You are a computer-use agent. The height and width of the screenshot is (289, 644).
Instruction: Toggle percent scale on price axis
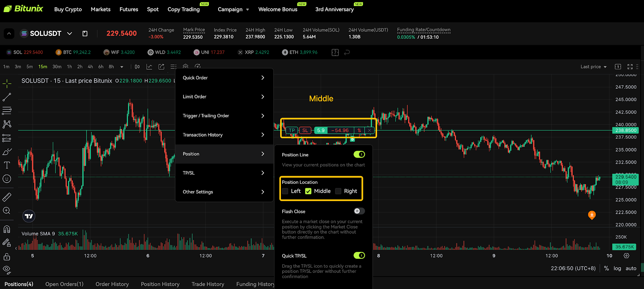tap(606, 268)
